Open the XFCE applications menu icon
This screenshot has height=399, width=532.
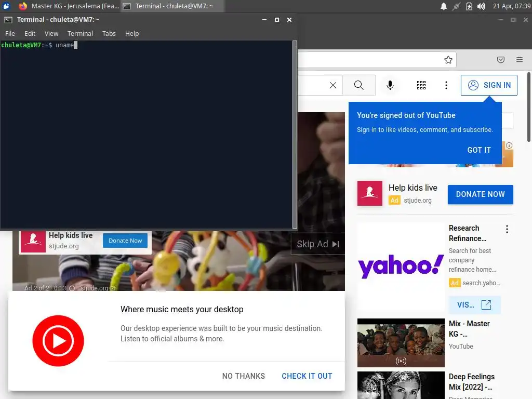[6, 6]
